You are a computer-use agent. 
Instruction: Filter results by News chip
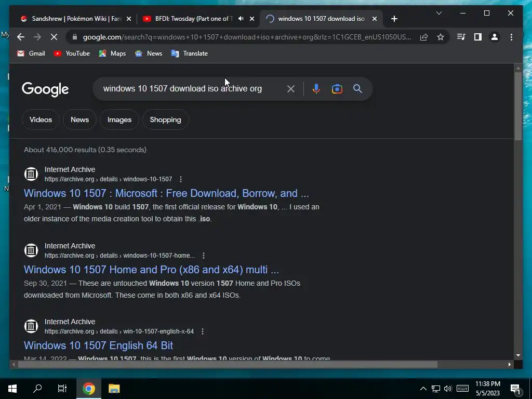click(x=79, y=120)
